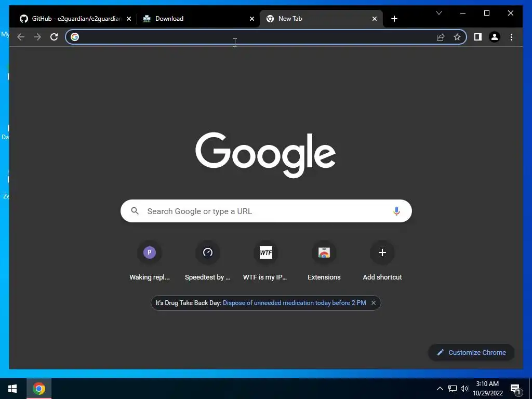Viewport: 532px width, 399px height.
Task: Open the volume tray icon
Action: (x=464, y=389)
